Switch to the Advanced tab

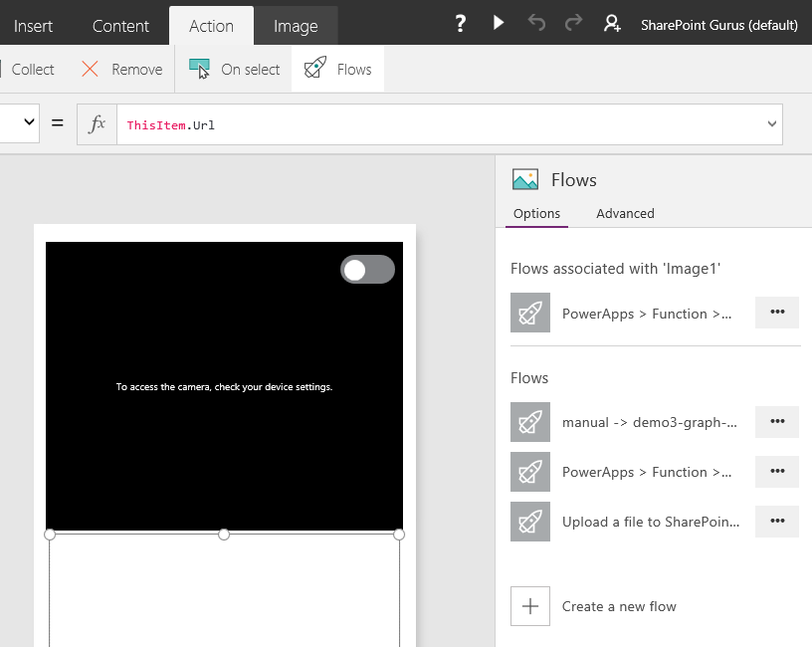pyautogui.click(x=625, y=213)
